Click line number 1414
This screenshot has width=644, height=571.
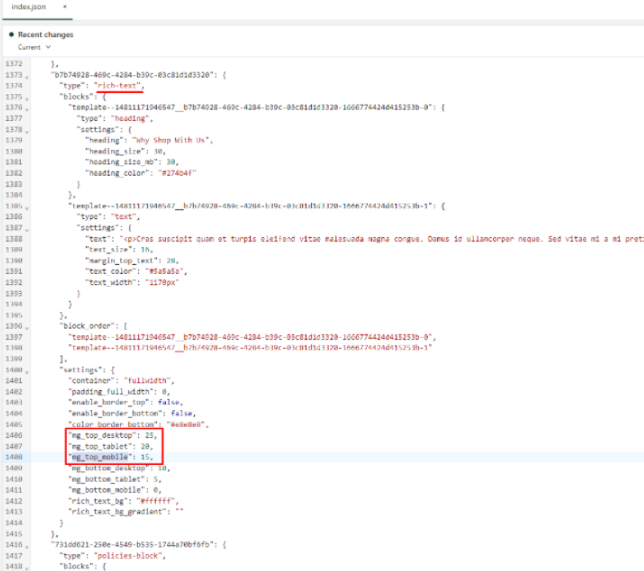(14, 523)
